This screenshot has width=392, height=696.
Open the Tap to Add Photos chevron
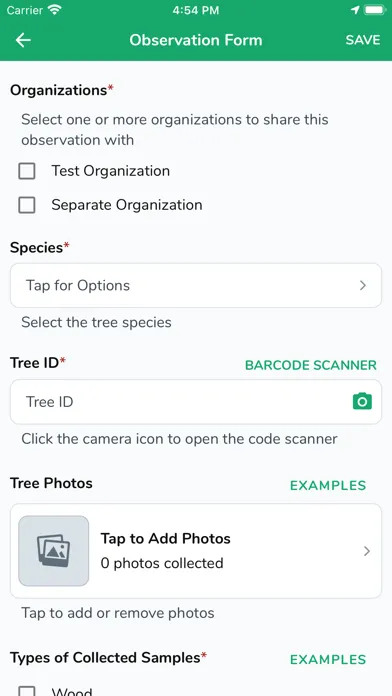tap(367, 551)
